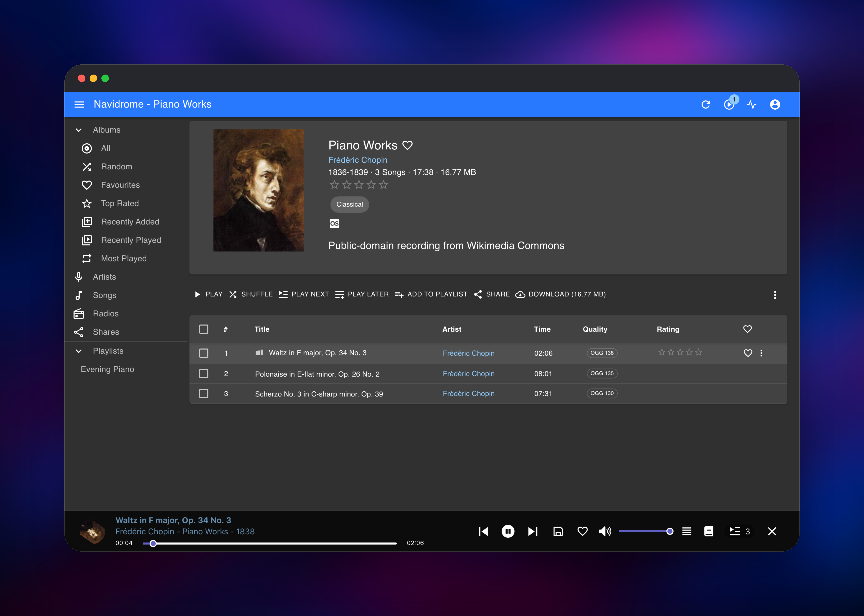Mute the volume with the speaker icon
The image size is (864, 616).
[x=605, y=531]
